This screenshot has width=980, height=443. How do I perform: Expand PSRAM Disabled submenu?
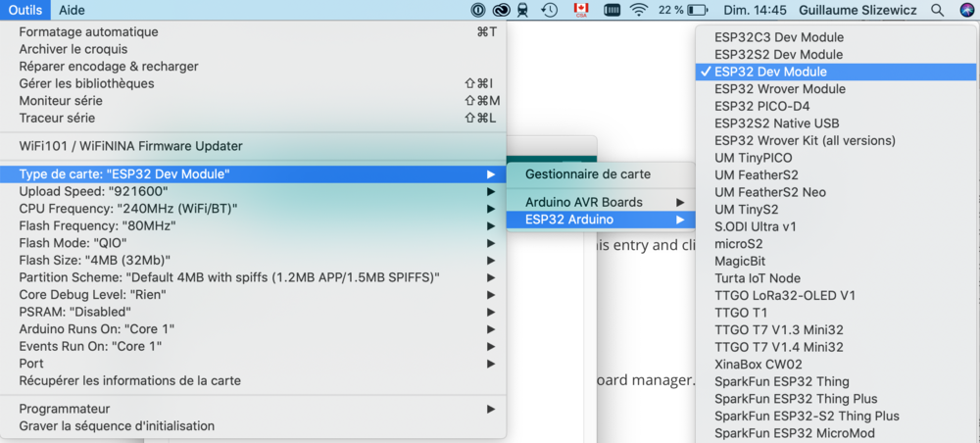(253, 311)
